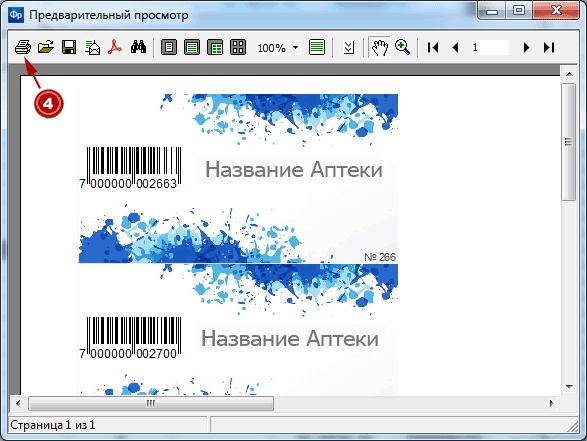
Task: Show multiple pages thumbnails icon
Action: 238,48
